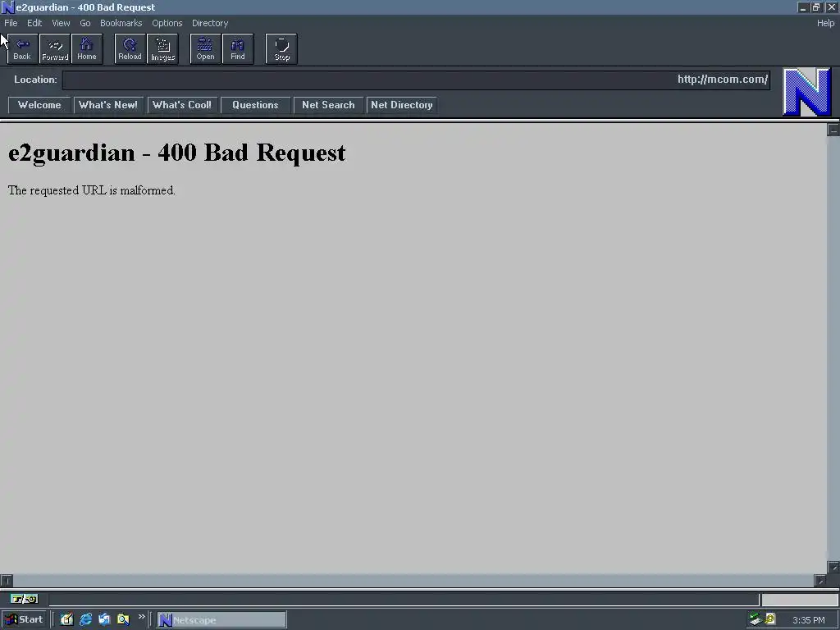Click the Net Directory button
Image resolution: width=840 pixels, height=630 pixels.
tap(402, 105)
